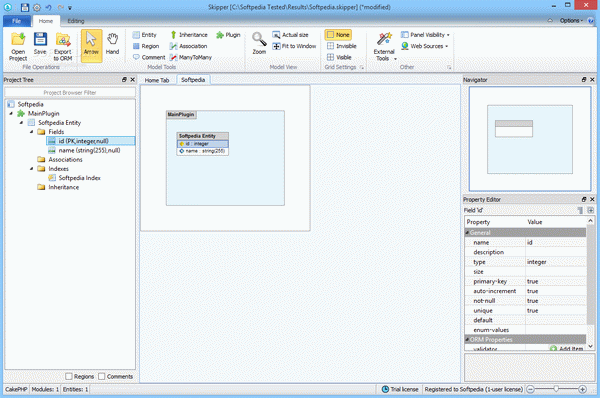Set grid to None
Image resolution: width=600 pixels, height=398 pixels.
tap(338, 35)
